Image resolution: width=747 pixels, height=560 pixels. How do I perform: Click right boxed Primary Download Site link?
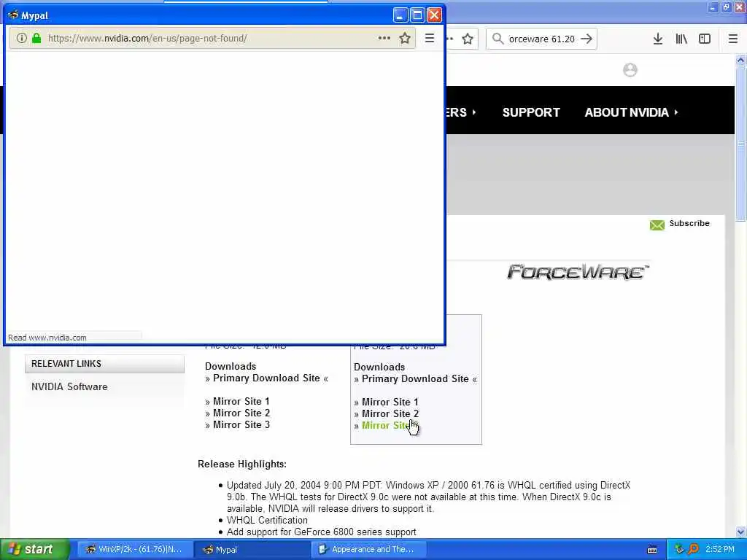(x=415, y=379)
